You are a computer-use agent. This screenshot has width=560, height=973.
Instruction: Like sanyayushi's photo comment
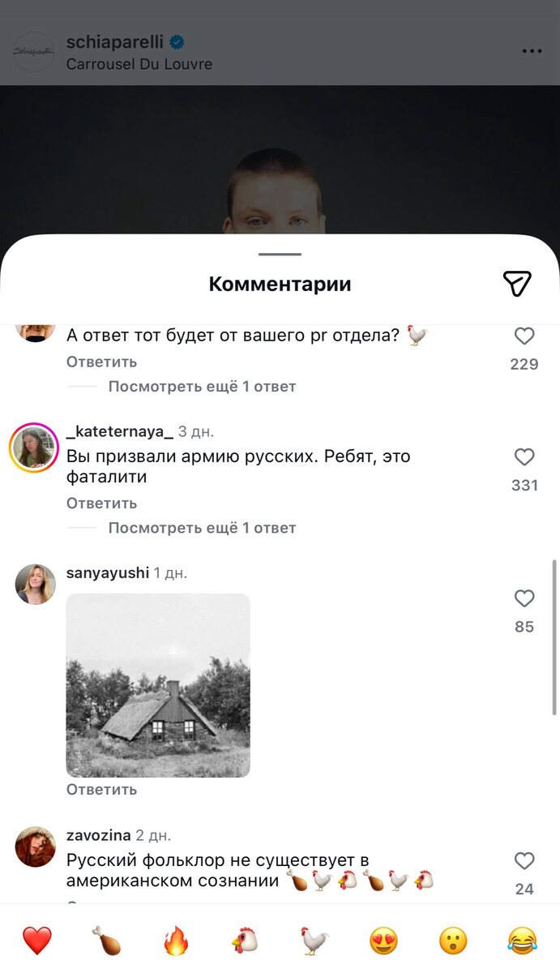tap(524, 598)
